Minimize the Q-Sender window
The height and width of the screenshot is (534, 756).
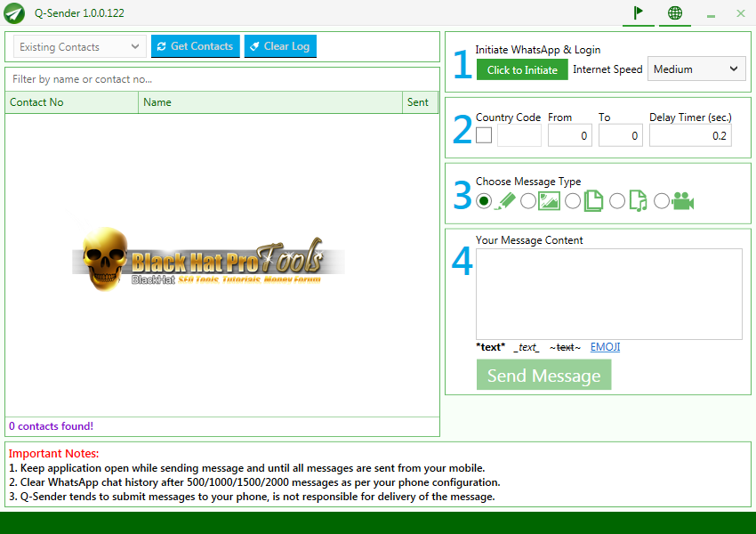pyautogui.click(x=711, y=14)
